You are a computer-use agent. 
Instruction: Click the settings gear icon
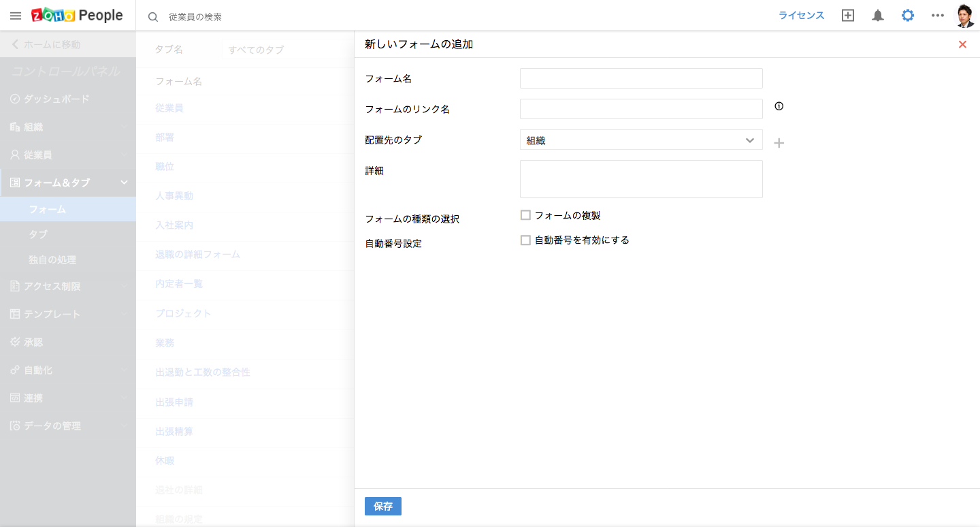pyautogui.click(x=908, y=16)
